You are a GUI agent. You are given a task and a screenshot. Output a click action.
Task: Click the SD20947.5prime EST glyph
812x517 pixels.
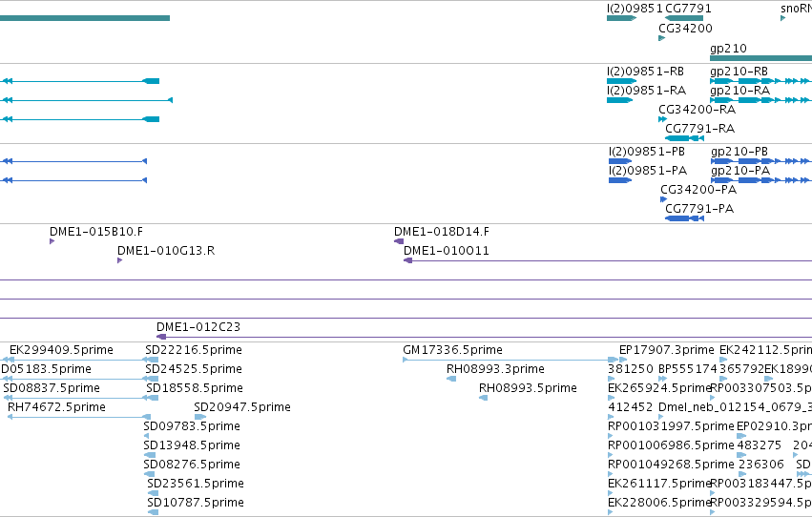tap(200, 417)
